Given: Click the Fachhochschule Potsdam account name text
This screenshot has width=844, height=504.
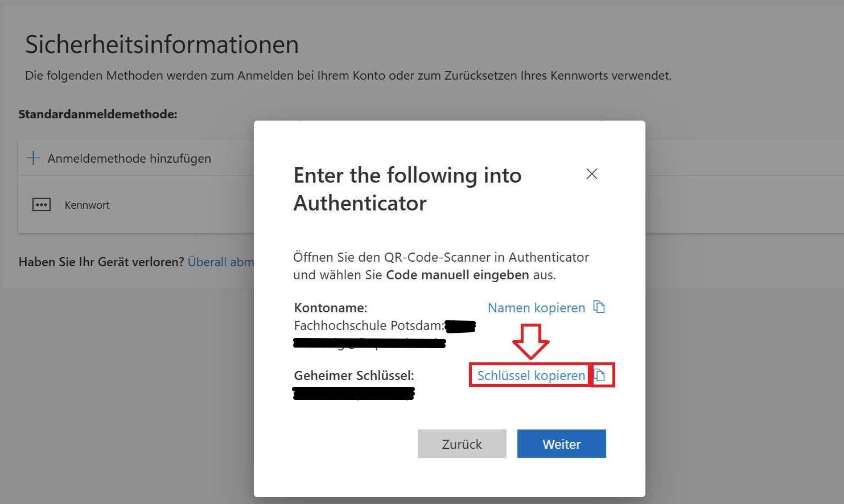Looking at the screenshot, I should [368, 325].
